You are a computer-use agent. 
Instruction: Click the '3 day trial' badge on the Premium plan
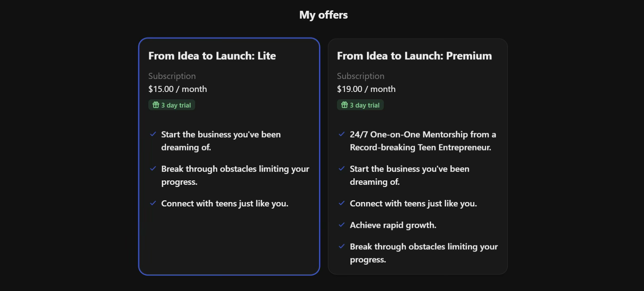[x=360, y=105]
